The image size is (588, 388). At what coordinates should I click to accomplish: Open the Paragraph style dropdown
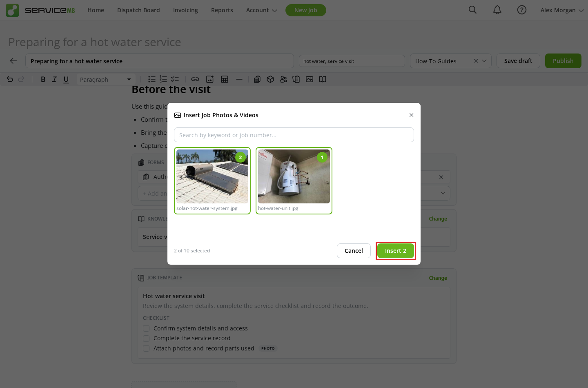106,79
